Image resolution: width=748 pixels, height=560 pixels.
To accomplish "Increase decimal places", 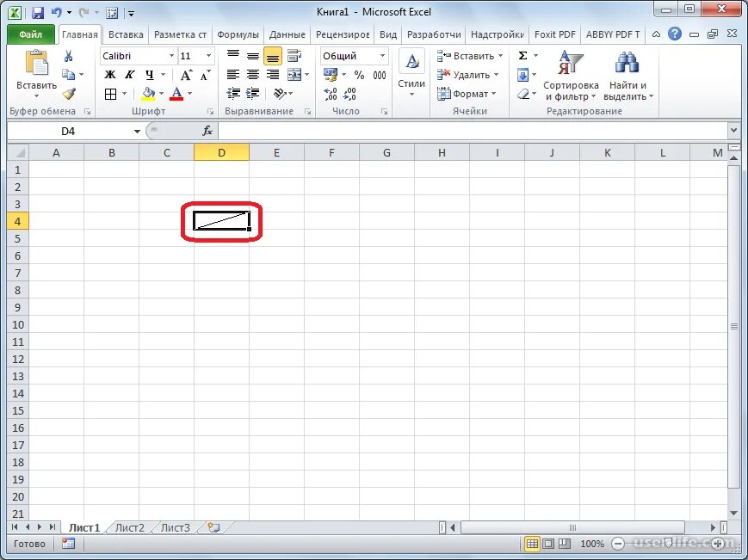I will pyautogui.click(x=331, y=94).
